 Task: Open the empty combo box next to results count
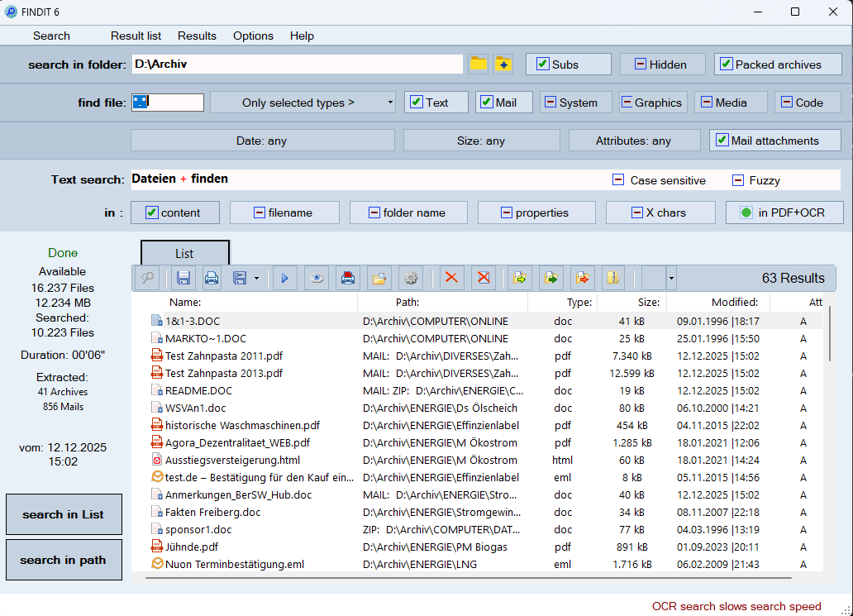(x=659, y=279)
